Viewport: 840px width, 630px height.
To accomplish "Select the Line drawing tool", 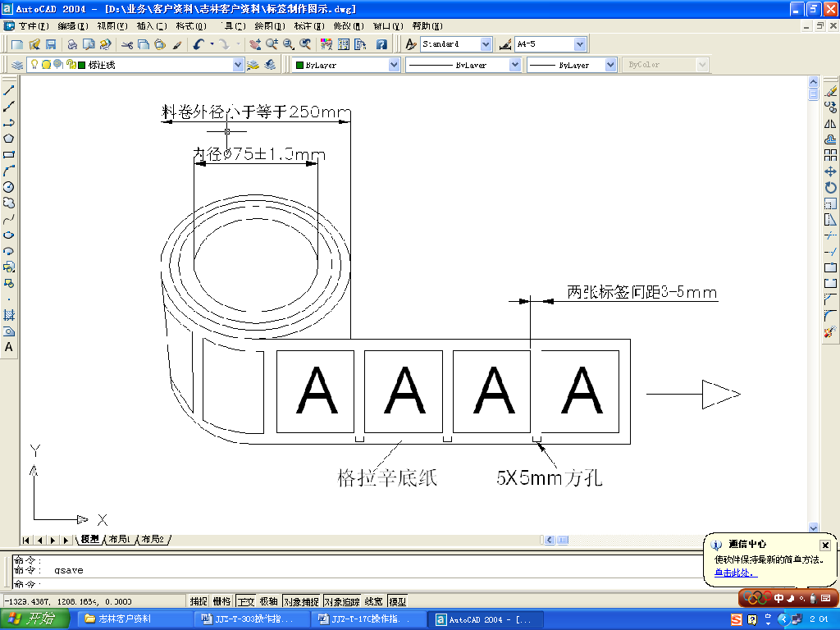I will point(9,91).
